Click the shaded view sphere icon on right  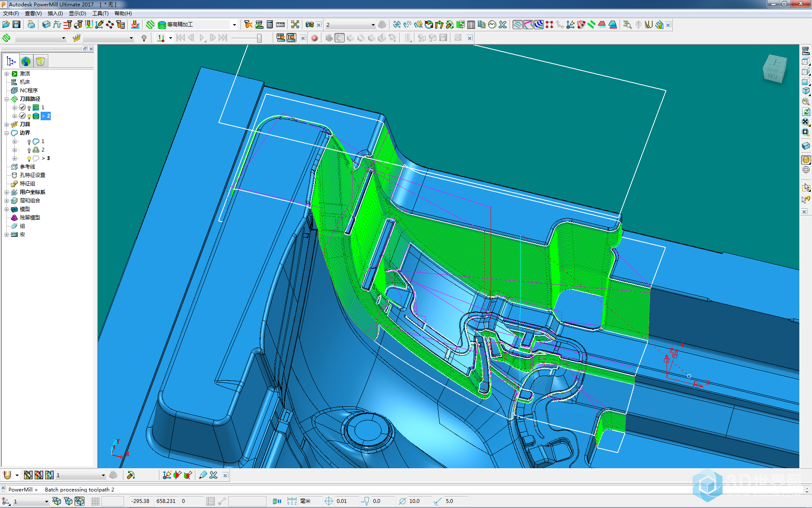tap(806, 160)
